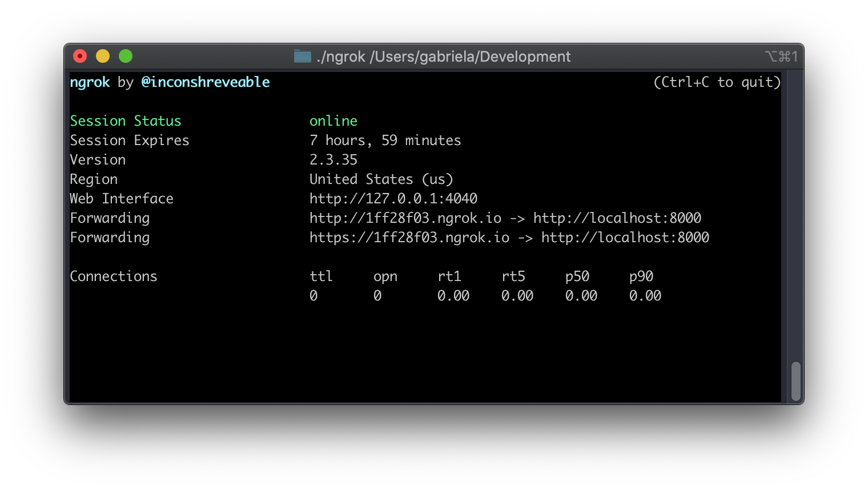Click the 'p50' column header
Screen dimensions: 868x489
tap(577, 277)
